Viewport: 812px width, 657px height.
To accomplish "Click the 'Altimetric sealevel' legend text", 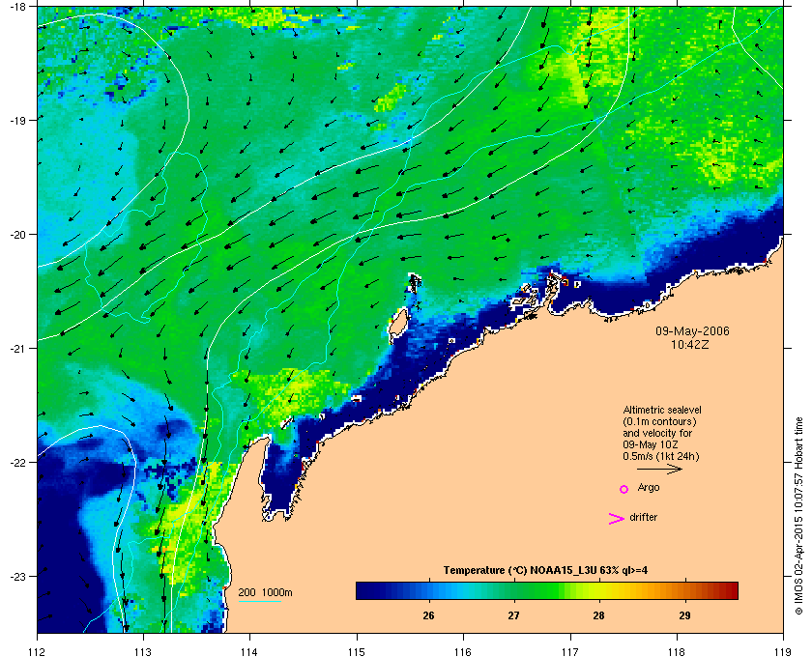I will tap(662, 410).
